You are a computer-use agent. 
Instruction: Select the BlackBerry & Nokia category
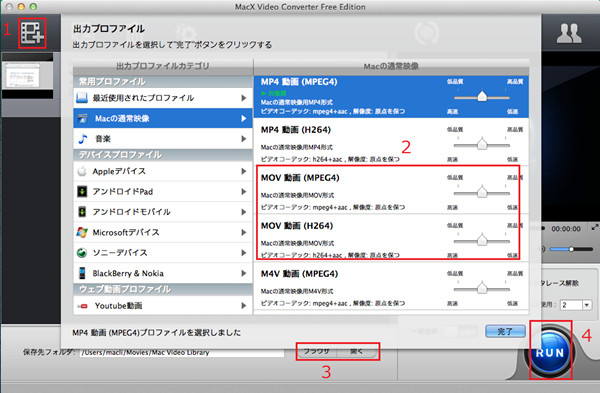163,273
